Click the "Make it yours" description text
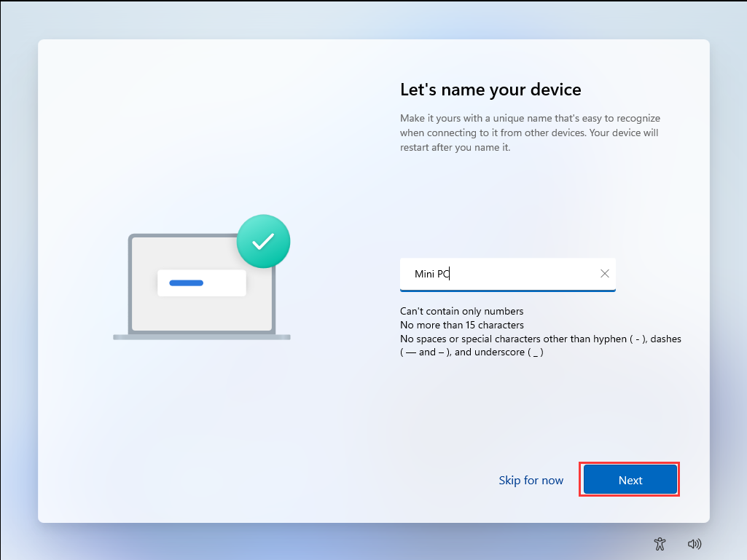This screenshot has height=560, width=747. (x=530, y=118)
